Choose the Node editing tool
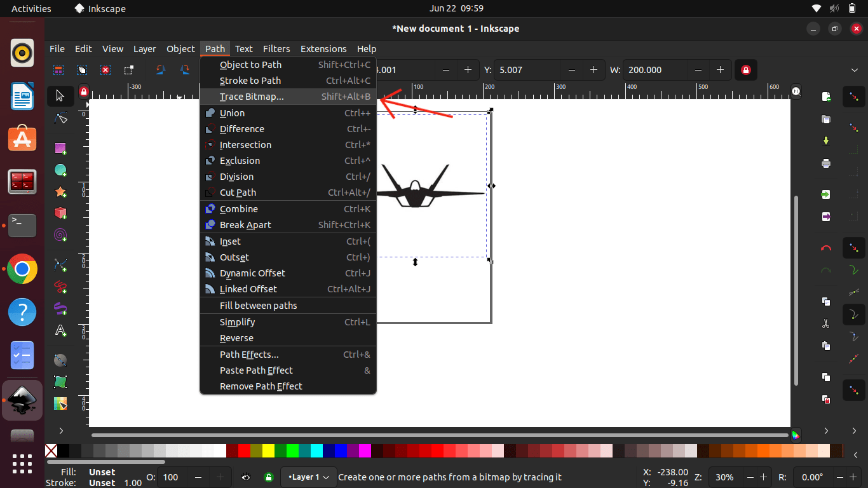The width and height of the screenshot is (868, 488). coord(60,118)
